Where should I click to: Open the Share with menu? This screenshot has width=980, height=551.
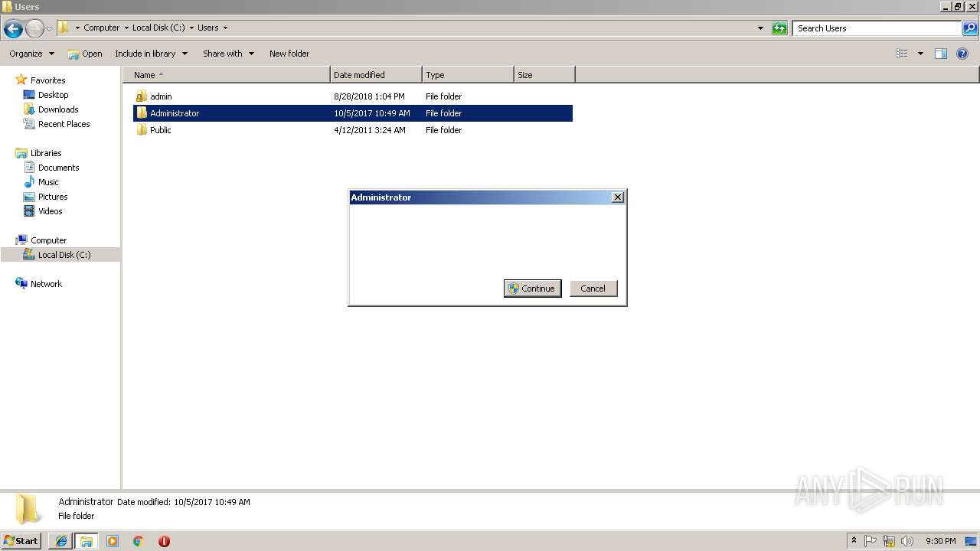coord(228,54)
